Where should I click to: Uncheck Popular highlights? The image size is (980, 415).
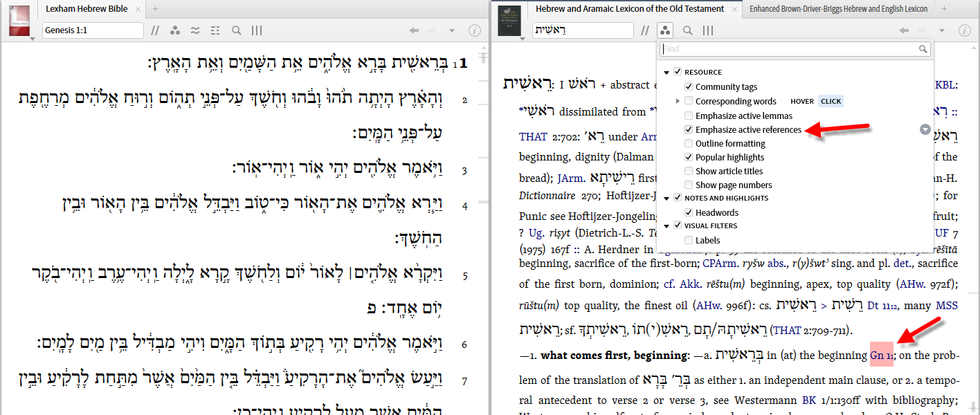(689, 157)
